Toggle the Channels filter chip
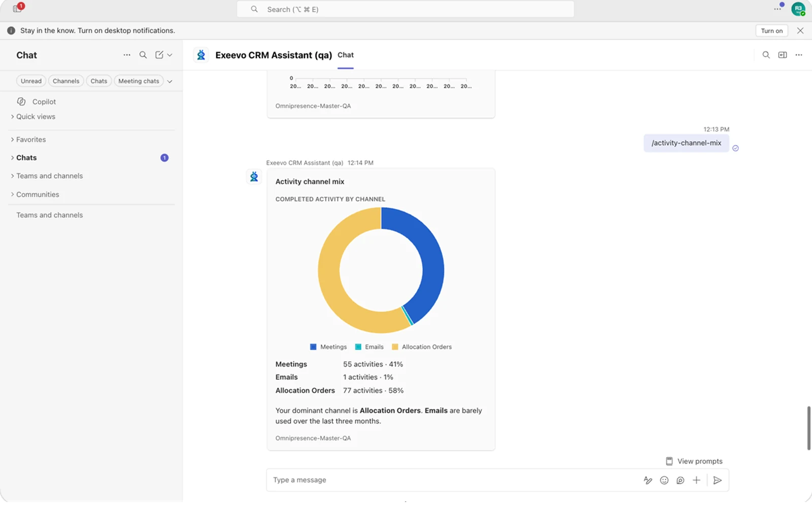The width and height of the screenshot is (812, 508). 66,81
